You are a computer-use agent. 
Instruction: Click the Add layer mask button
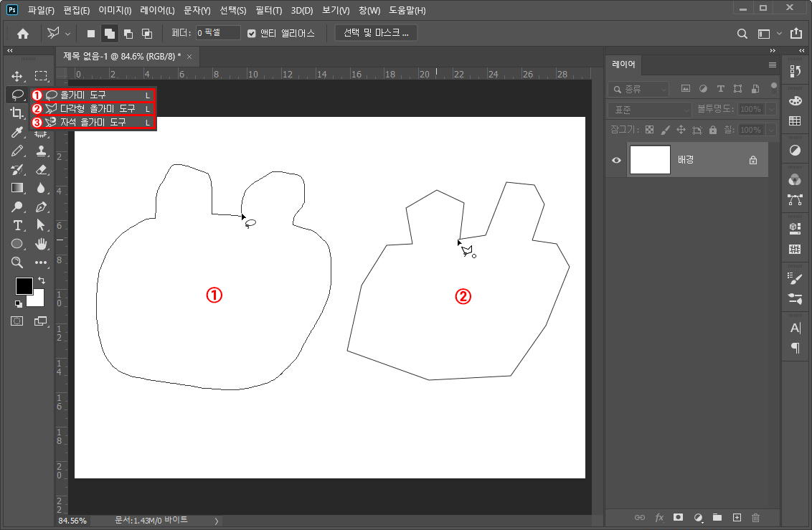[x=678, y=518]
